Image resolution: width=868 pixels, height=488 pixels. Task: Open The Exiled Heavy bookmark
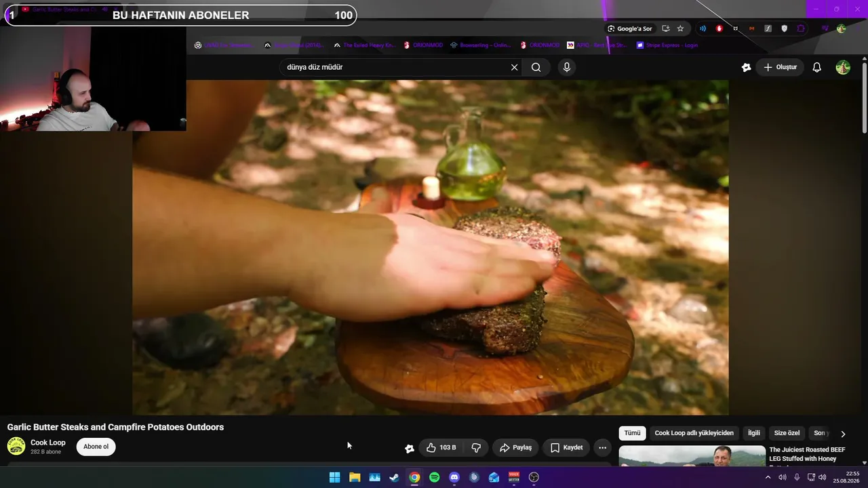364,45
